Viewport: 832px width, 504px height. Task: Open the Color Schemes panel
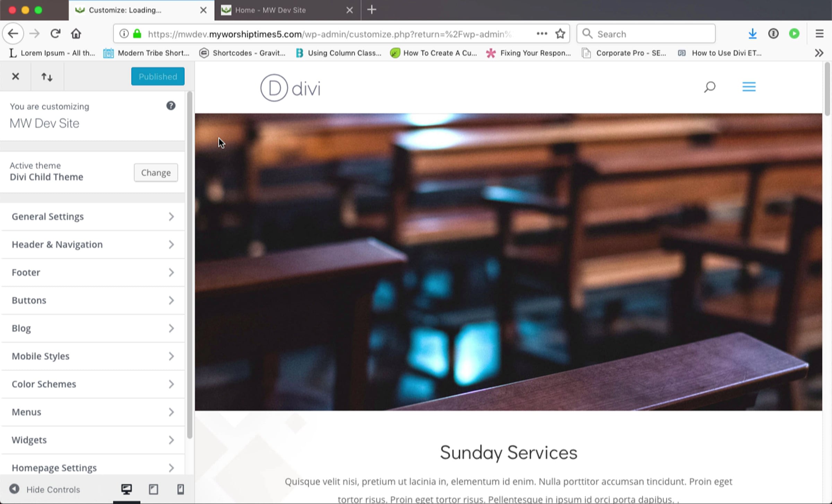tap(93, 384)
